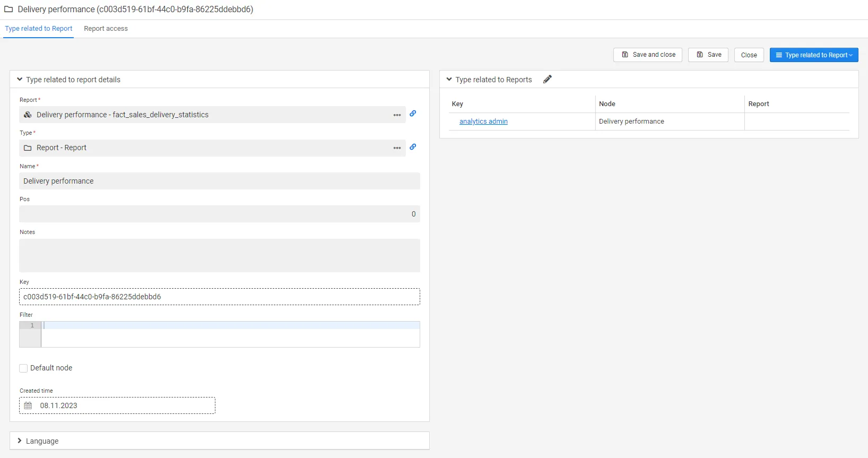Click the Close button
This screenshot has height=458, width=868.
point(749,55)
